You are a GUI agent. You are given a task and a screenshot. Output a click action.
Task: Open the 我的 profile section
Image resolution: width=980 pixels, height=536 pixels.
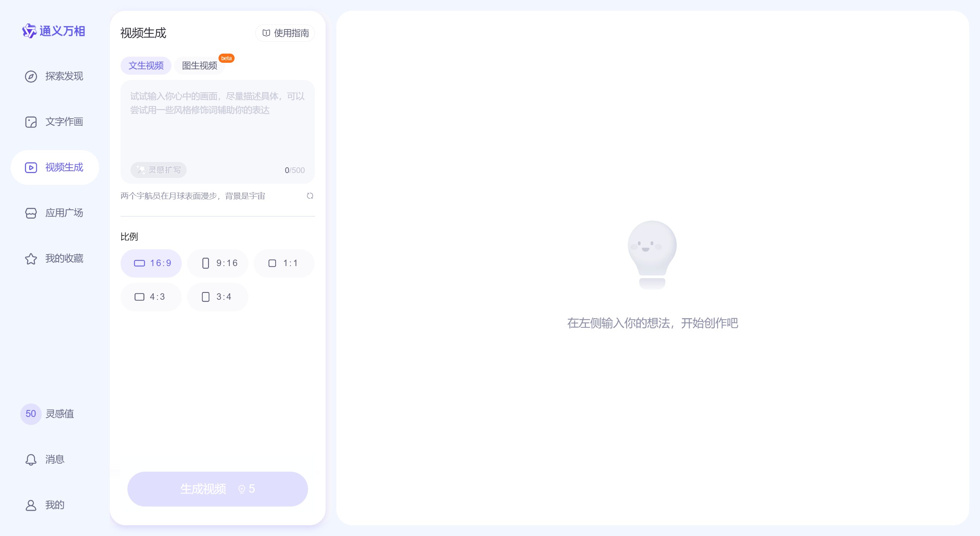[54, 505]
